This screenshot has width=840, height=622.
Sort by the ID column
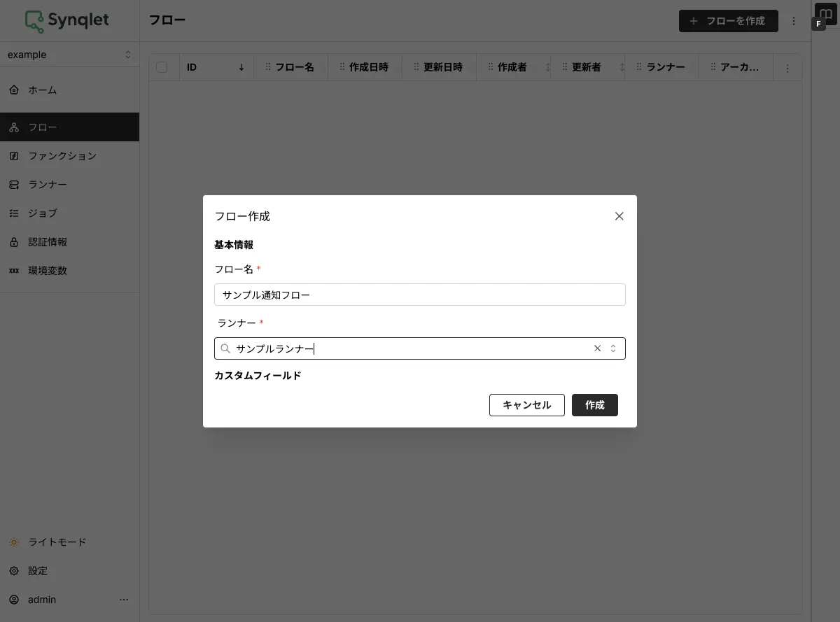[x=216, y=67]
